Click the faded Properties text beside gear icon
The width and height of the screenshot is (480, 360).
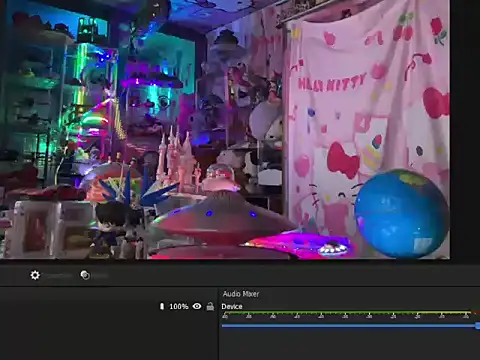point(59,276)
